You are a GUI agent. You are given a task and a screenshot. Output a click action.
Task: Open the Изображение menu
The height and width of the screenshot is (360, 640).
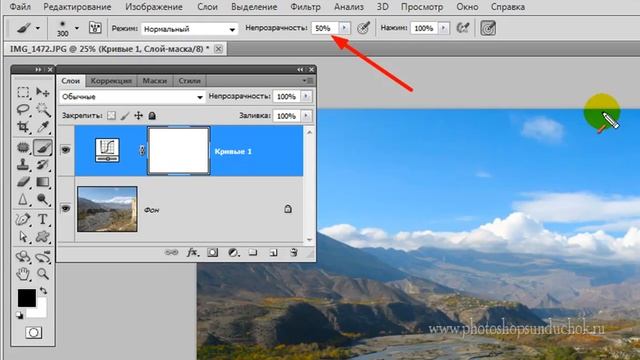click(154, 7)
